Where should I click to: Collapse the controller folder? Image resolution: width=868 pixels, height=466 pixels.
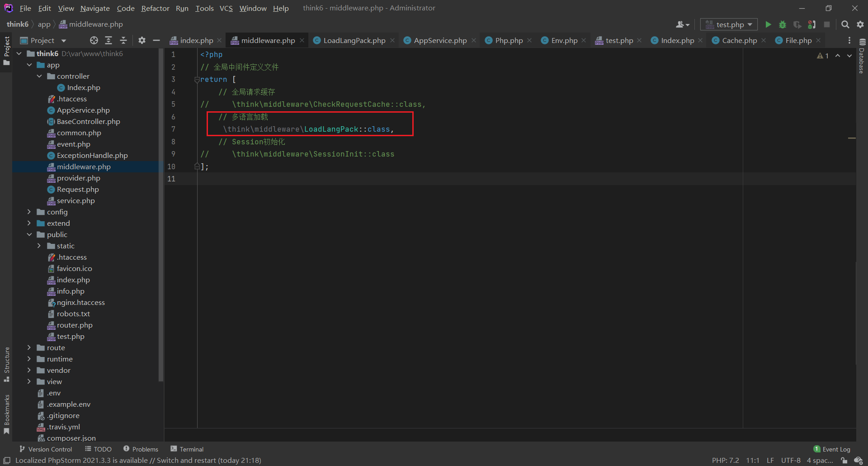(x=39, y=76)
